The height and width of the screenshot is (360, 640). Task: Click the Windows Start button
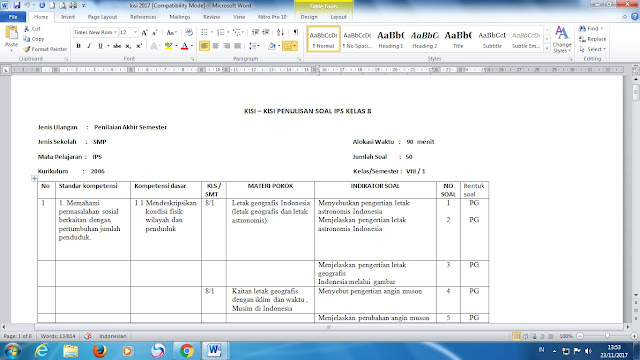(12, 351)
